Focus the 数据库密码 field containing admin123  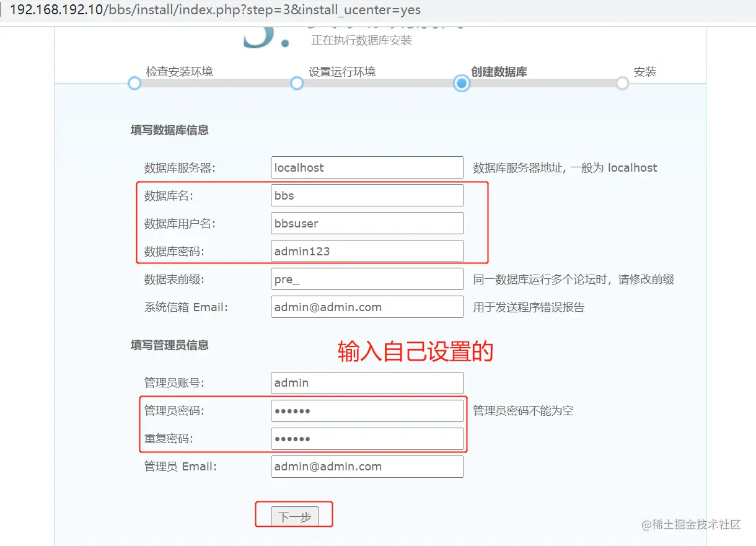point(367,251)
